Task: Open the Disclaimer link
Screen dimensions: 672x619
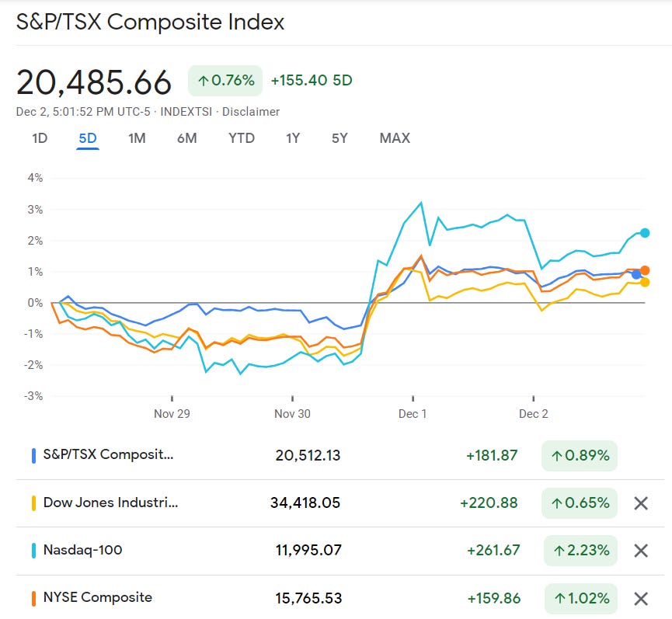Action: pyautogui.click(x=251, y=112)
